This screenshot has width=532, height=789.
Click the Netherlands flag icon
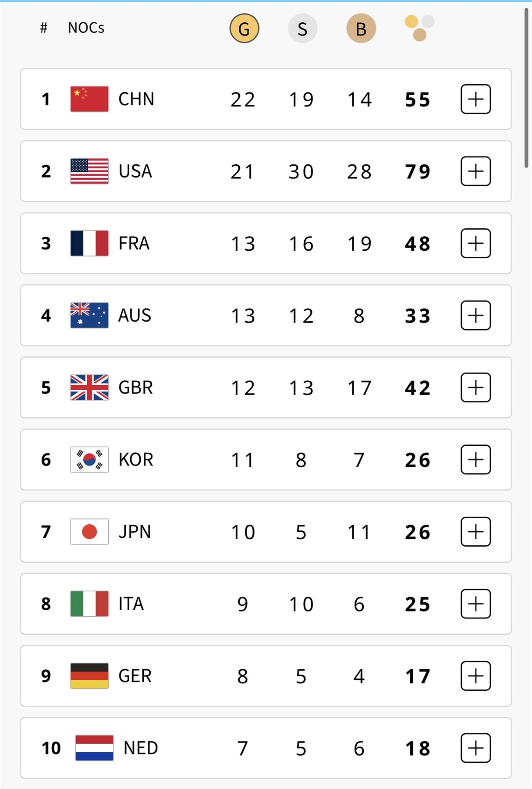(94, 748)
